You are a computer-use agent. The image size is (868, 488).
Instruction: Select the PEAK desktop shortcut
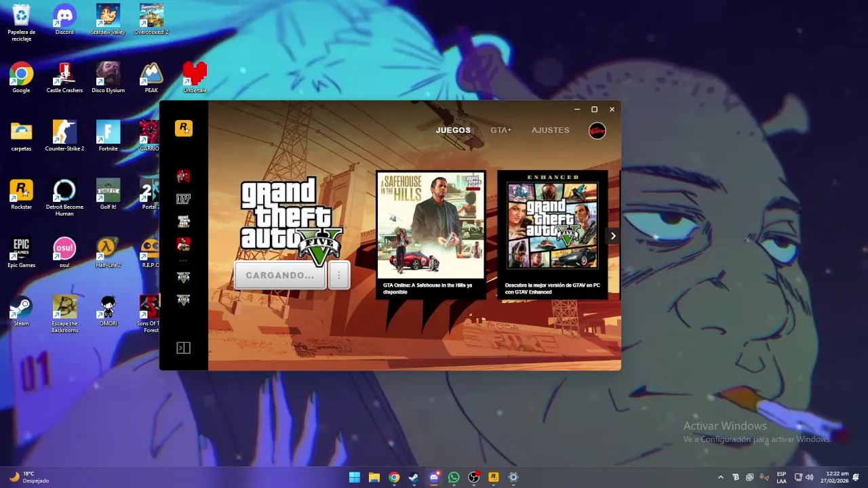[x=151, y=78]
